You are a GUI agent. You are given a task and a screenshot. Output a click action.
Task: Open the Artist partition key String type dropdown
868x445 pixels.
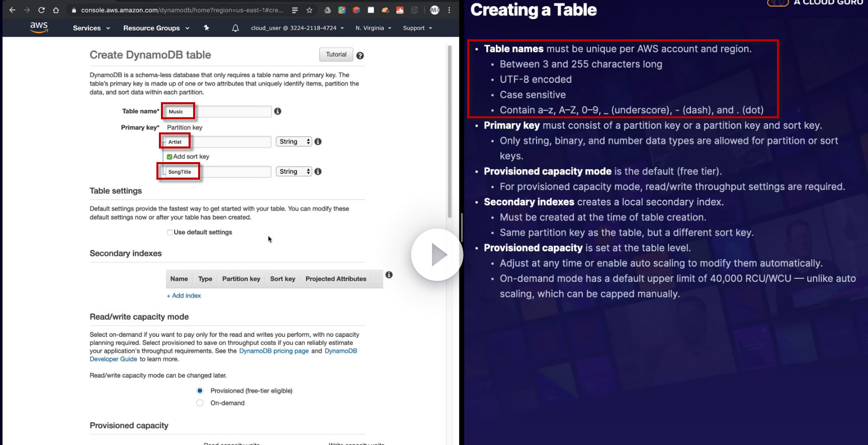pos(294,141)
